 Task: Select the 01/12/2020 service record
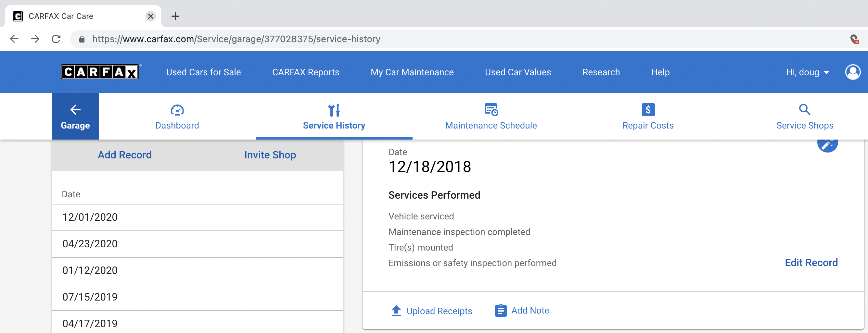198,270
